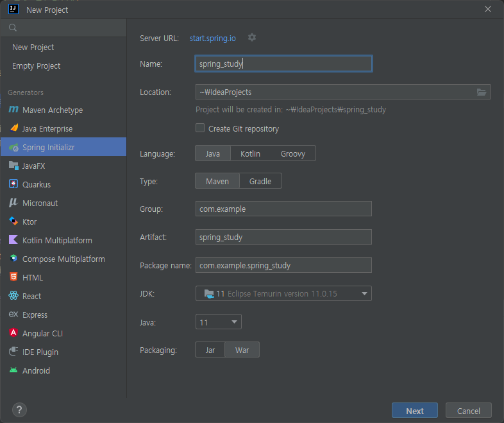Click the Android robot icon

point(13,370)
